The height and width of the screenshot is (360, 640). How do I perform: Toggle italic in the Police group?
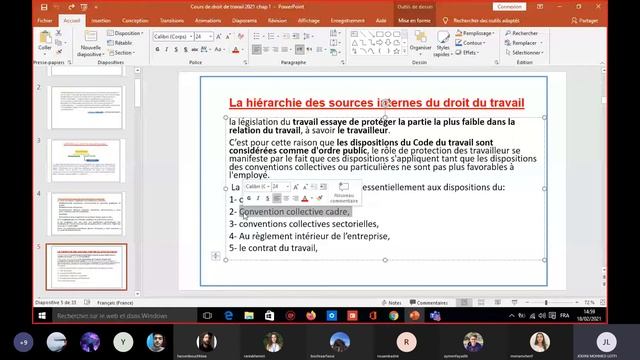pyautogui.click(x=167, y=50)
